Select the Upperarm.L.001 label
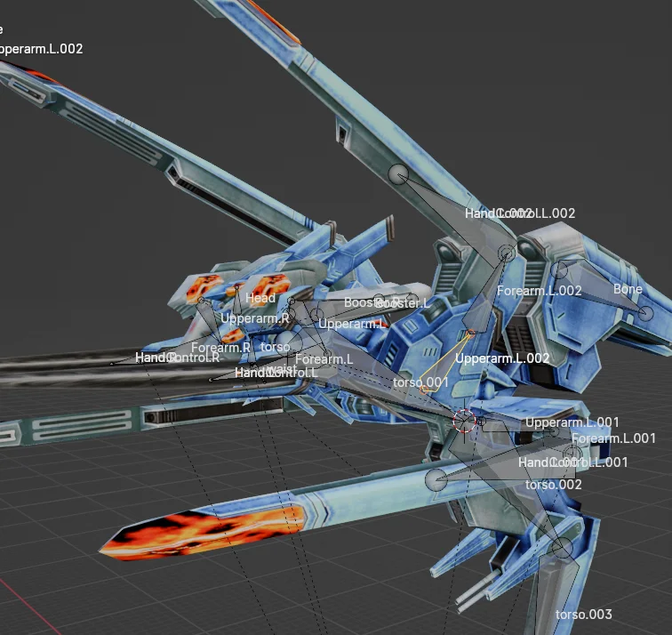This screenshot has height=635, width=672. [x=572, y=422]
